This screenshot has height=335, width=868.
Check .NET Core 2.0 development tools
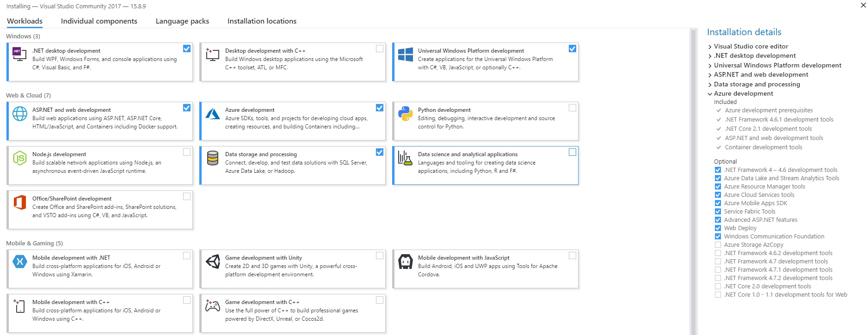[718, 286]
